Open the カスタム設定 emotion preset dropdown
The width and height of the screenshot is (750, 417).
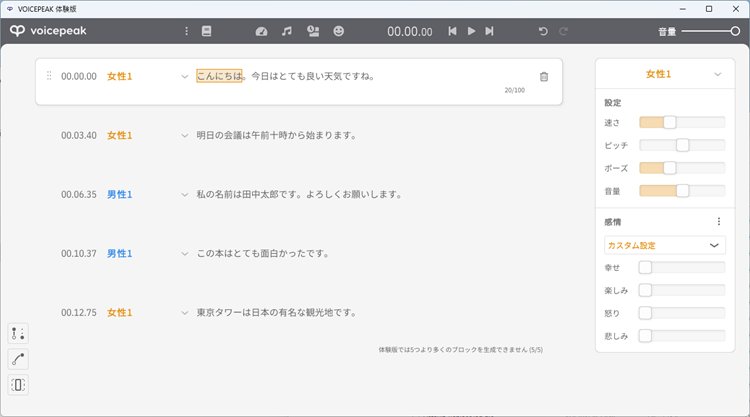665,245
